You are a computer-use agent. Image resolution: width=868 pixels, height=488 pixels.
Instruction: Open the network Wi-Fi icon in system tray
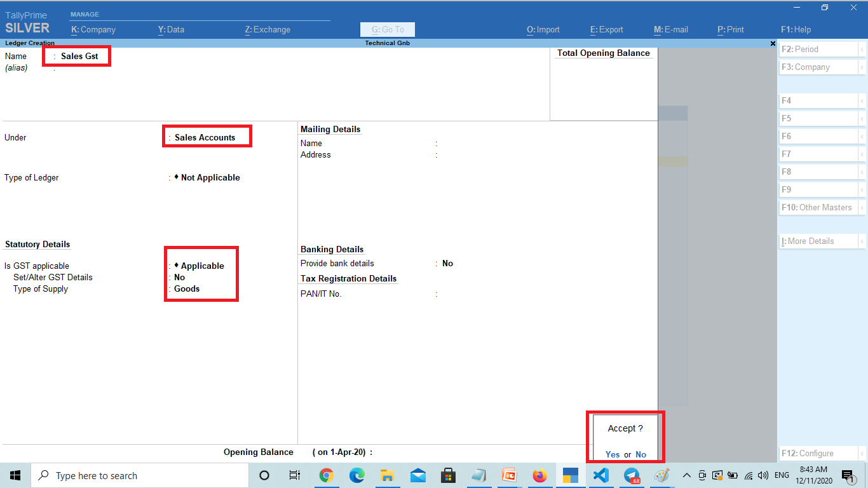[x=749, y=475]
